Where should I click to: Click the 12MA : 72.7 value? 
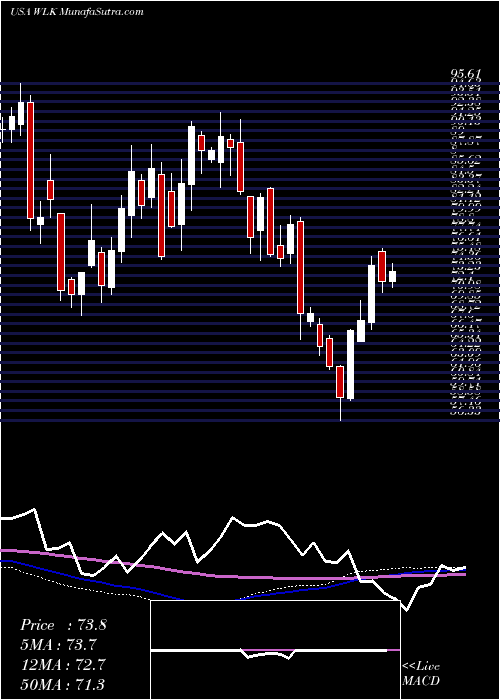click(62, 664)
